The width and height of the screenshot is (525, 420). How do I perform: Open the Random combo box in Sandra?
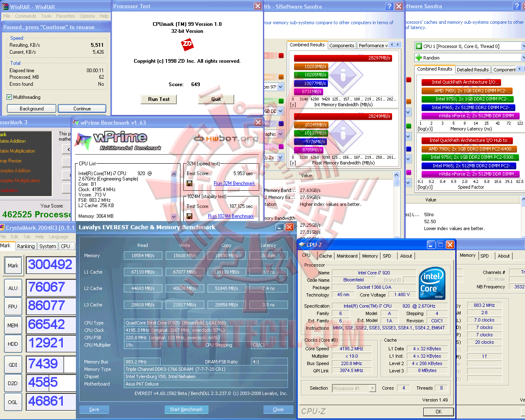(470, 58)
